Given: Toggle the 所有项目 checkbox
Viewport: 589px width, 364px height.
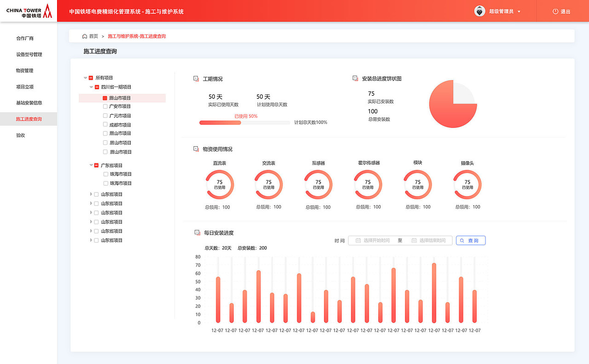Looking at the screenshot, I should click(91, 78).
